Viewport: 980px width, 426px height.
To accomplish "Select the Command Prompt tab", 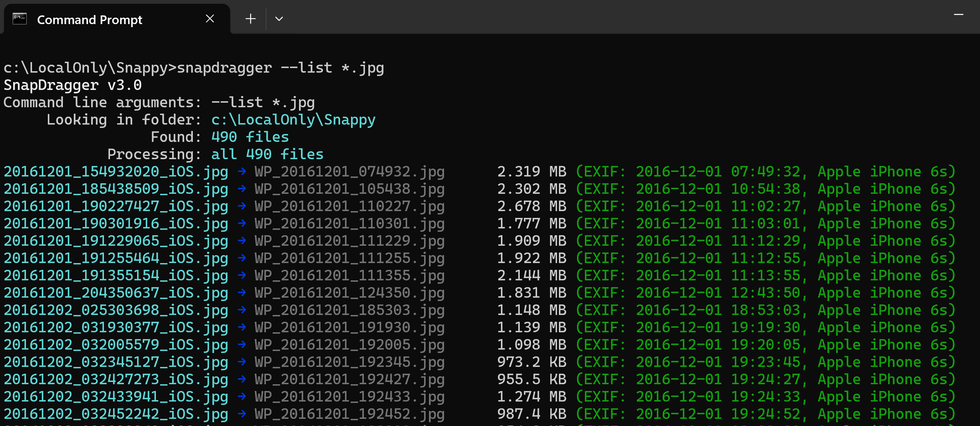I will 116,19.
